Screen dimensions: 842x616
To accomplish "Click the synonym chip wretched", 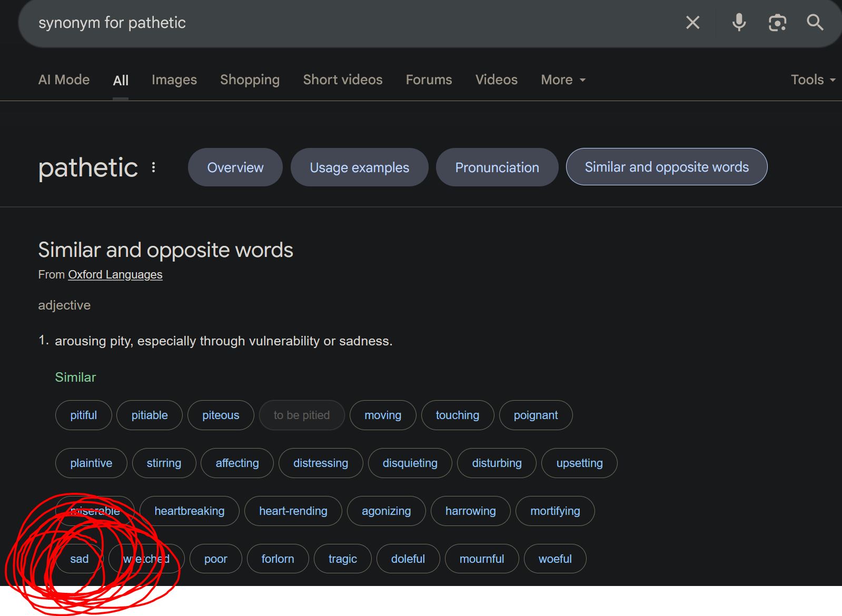I will coord(146,559).
